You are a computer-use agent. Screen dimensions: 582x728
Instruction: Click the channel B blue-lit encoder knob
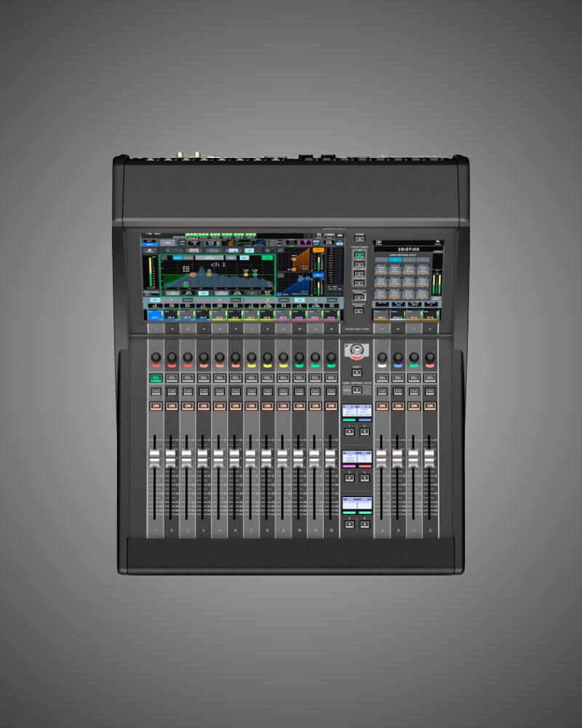point(398,357)
